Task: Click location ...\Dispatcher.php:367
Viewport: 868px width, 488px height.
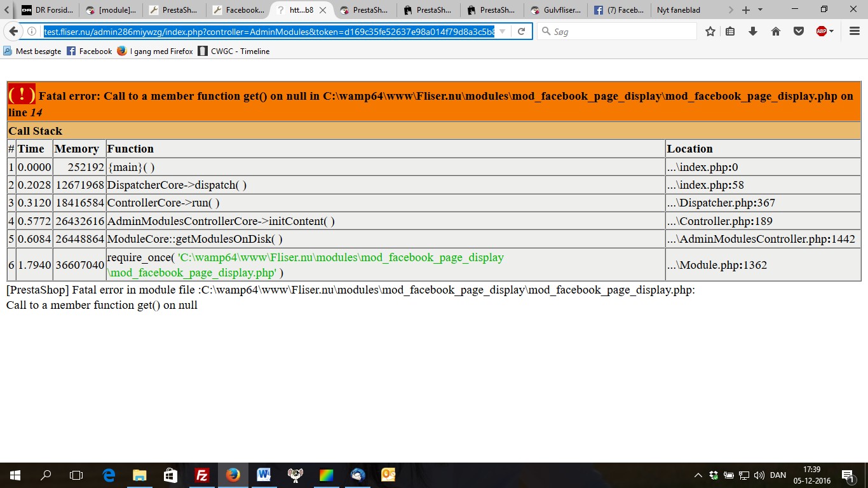Action: [x=721, y=203]
